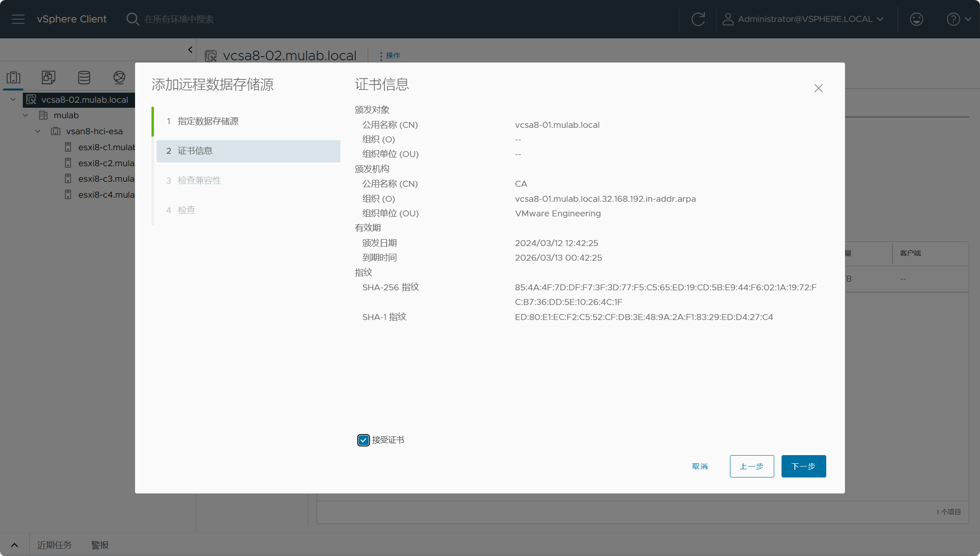This screenshot has height=556, width=980.
Task: Collapse the vcsa8-02.mulab.local tree node
Action: point(13,100)
